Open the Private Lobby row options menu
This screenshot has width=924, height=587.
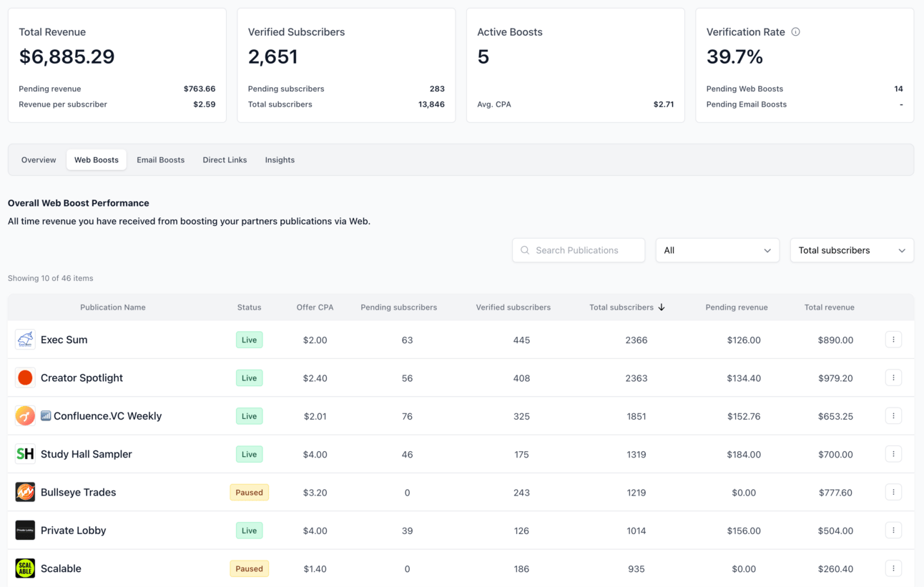tap(893, 531)
